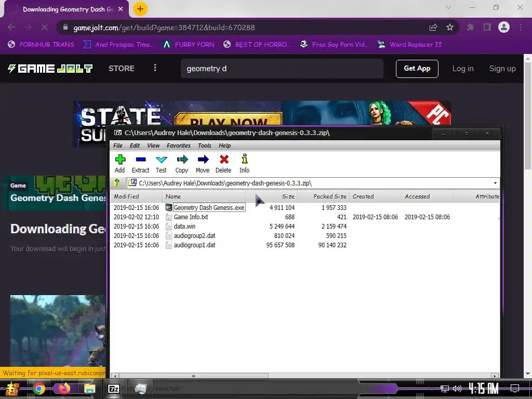Viewport: 532px width, 399px height.
Task: Select audiogroup1.dat file
Action: tap(194, 245)
